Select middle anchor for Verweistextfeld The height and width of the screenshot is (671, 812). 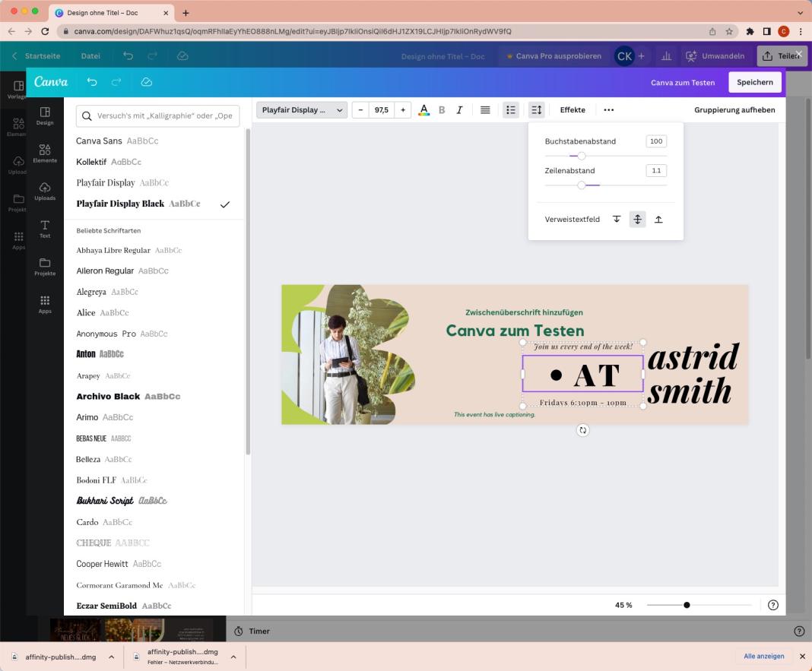637,219
